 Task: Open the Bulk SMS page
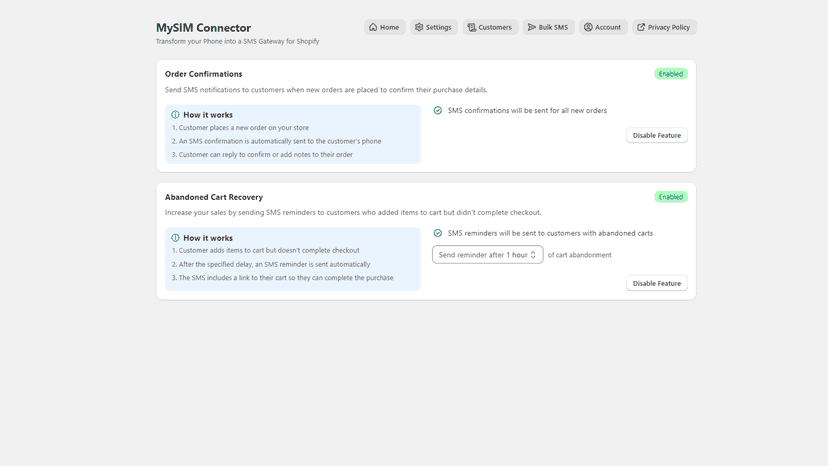coord(548,27)
